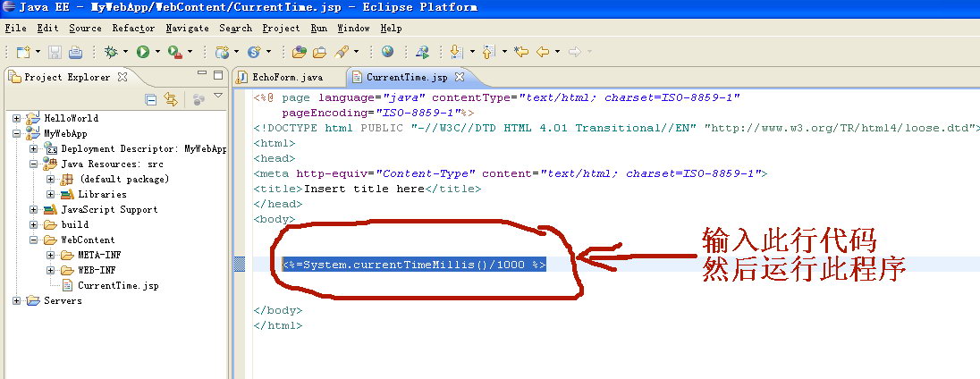The height and width of the screenshot is (379, 980).
Task: Expand the HelloWorld project node
Action: coord(17,118)
